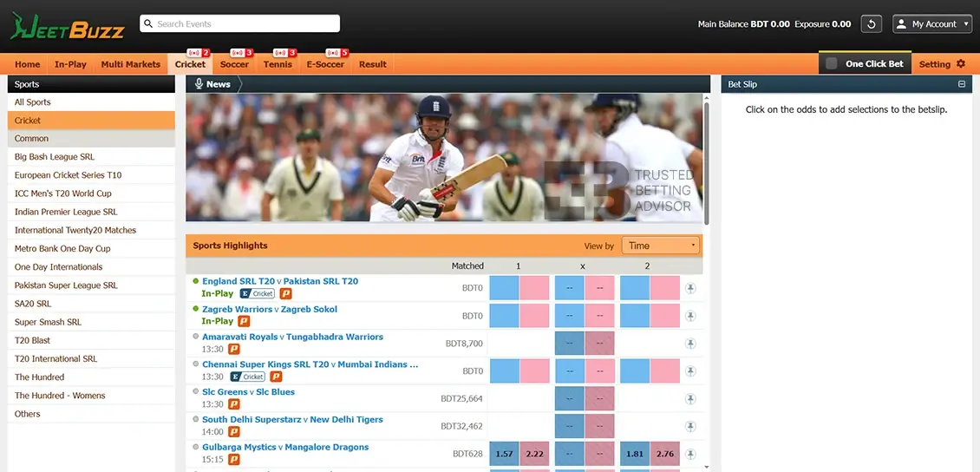Open the Setting gear icon
Screen dimensions: 980x472
click(961, 63)
